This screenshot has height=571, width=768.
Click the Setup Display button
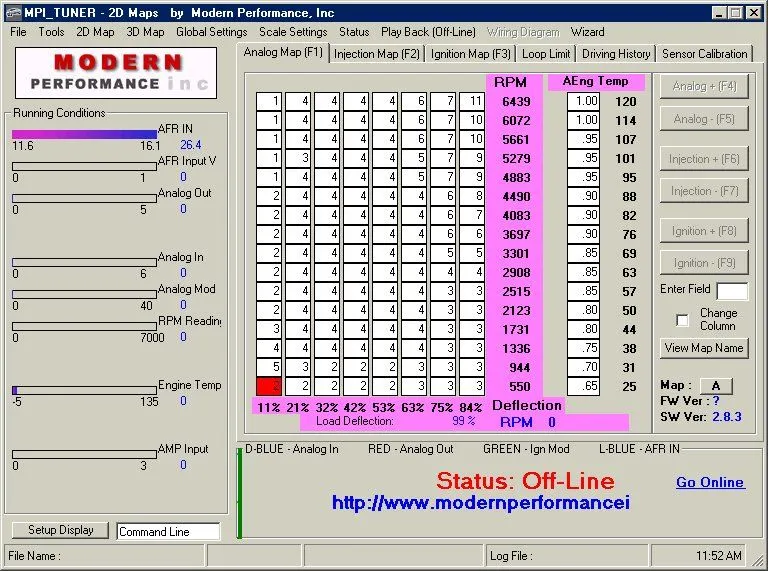[61, 530]
